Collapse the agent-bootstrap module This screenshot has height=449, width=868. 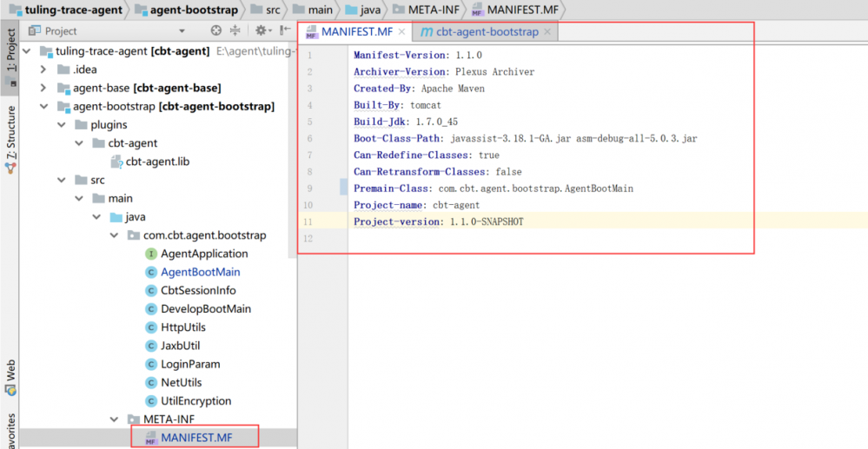[43, 106]
